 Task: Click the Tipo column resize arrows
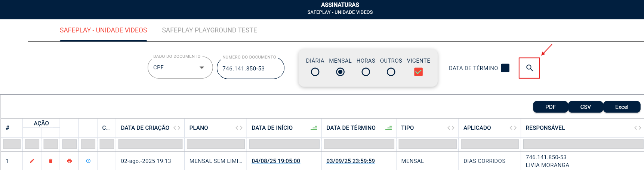(451, 128)
